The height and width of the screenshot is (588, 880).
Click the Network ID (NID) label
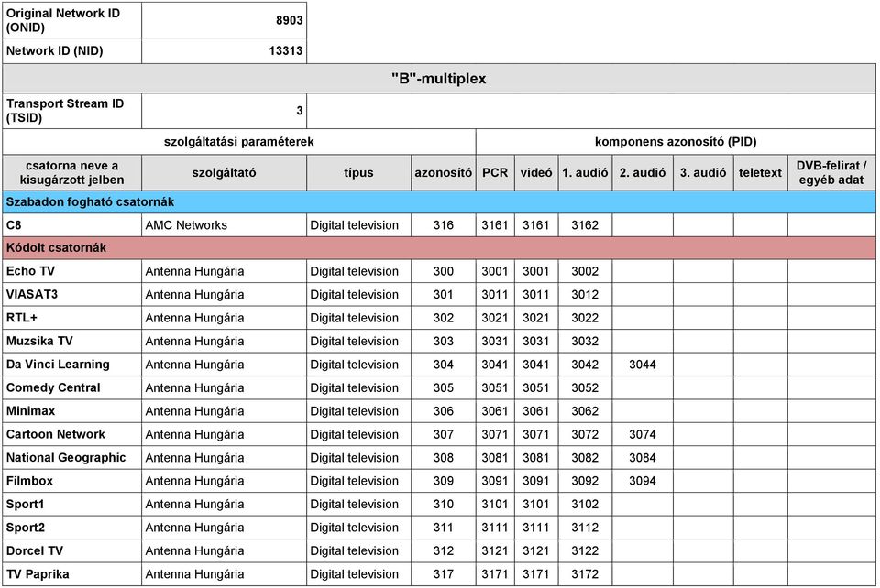(54, 51)
